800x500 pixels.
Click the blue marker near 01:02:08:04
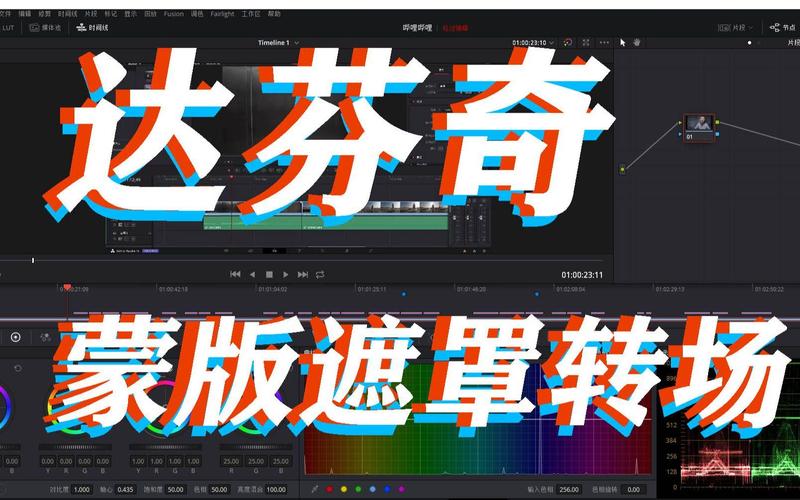537,294
